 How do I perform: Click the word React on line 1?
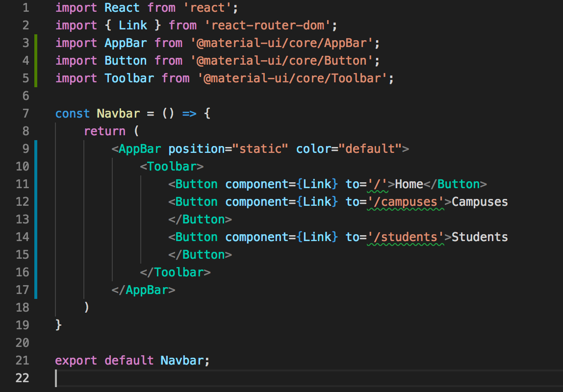[x=122, y=8]
